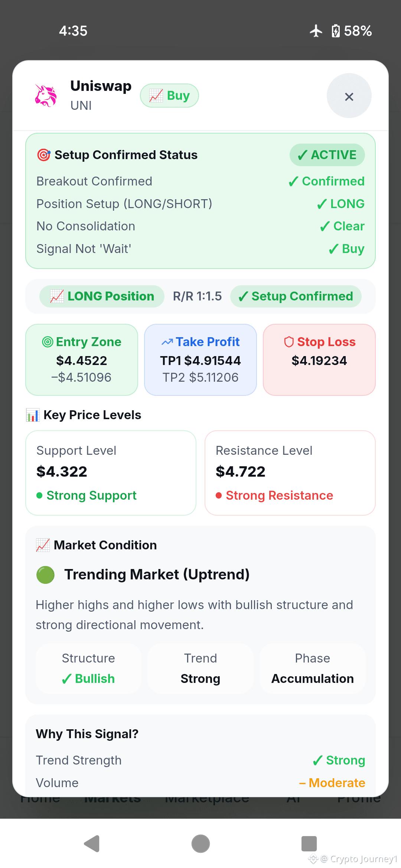Tap the Key Price Levels chart icon
This screenshot has width=401, height=868.
pyautogui.click(x=33, y=415)
